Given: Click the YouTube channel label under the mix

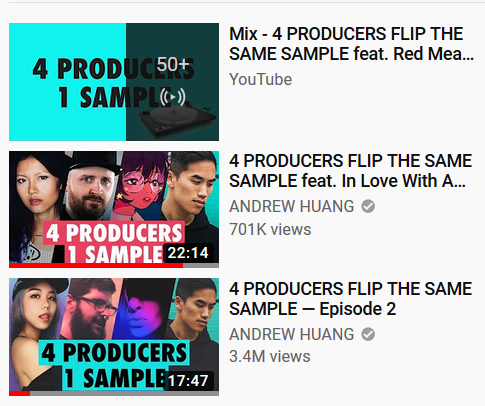Looking at the screenshot, I should 261,79.
